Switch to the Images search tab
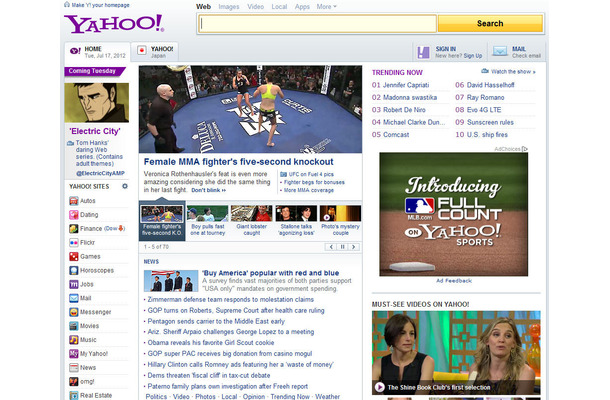Image resolution: width=610 pixels, height=400 pixels. tap(229, 7)
